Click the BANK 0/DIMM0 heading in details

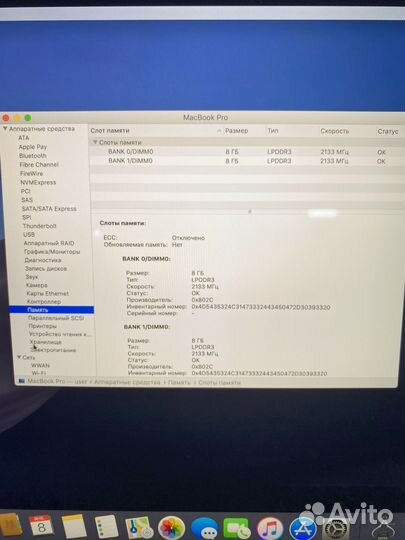(146, 259)
